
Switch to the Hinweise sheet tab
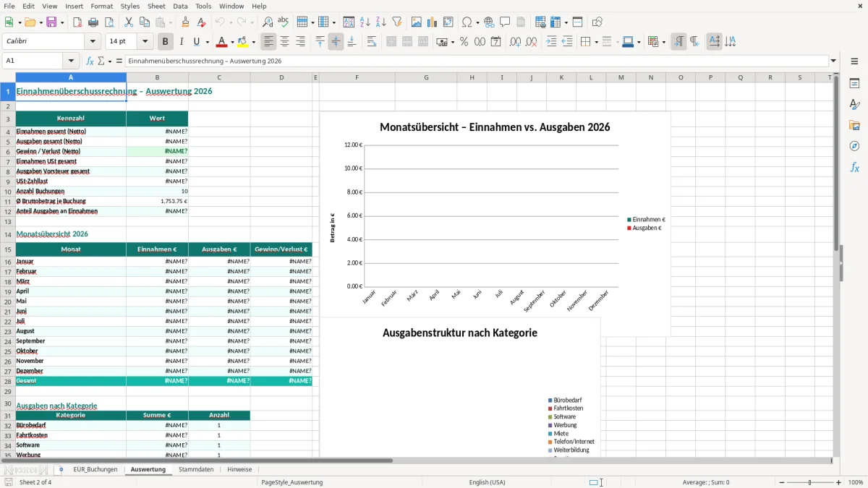coord(239,469)
